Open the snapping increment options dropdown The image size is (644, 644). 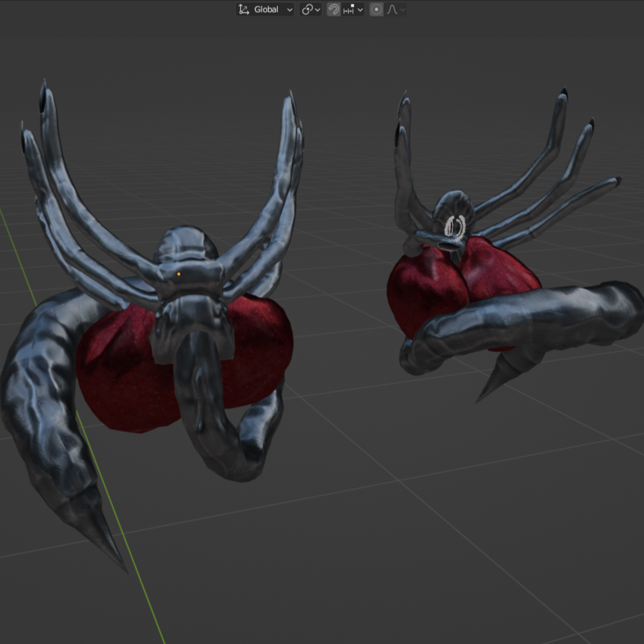coord(353,10)
